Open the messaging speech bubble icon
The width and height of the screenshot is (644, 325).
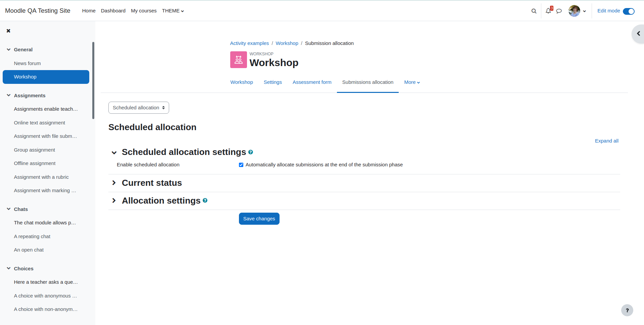pyautogui.click(x=559, y=11)
